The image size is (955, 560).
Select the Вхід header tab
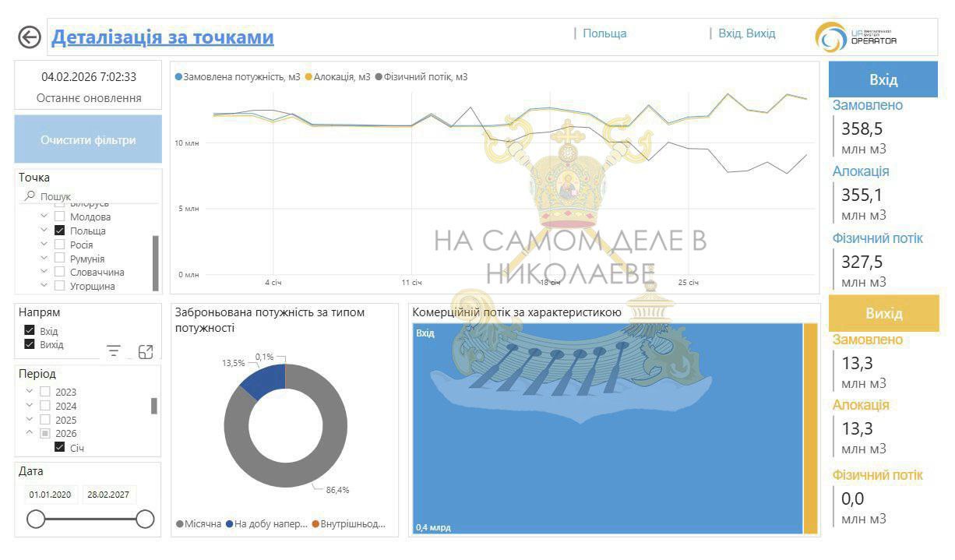click(x=883, y=79)
